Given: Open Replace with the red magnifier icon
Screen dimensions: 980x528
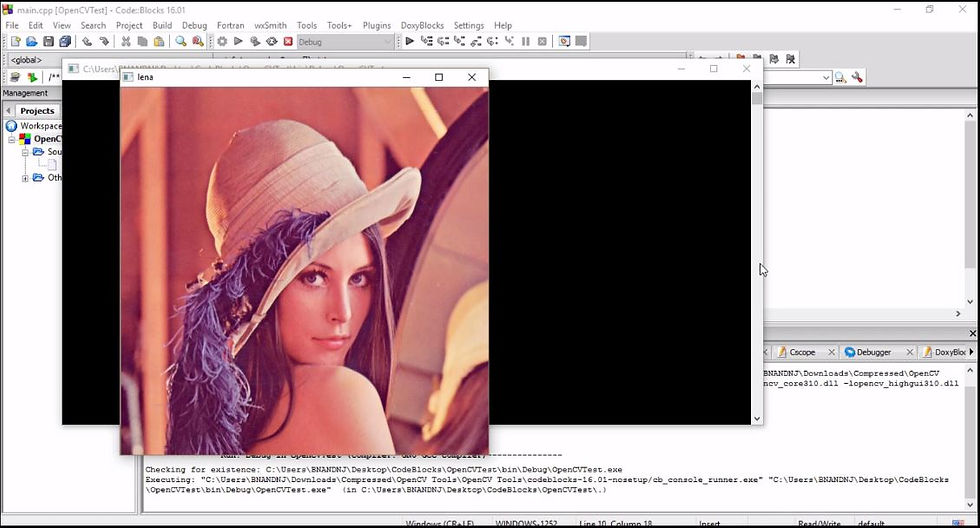Looking at the screenshot, I should pyautogui.click(x=198, y=41).
